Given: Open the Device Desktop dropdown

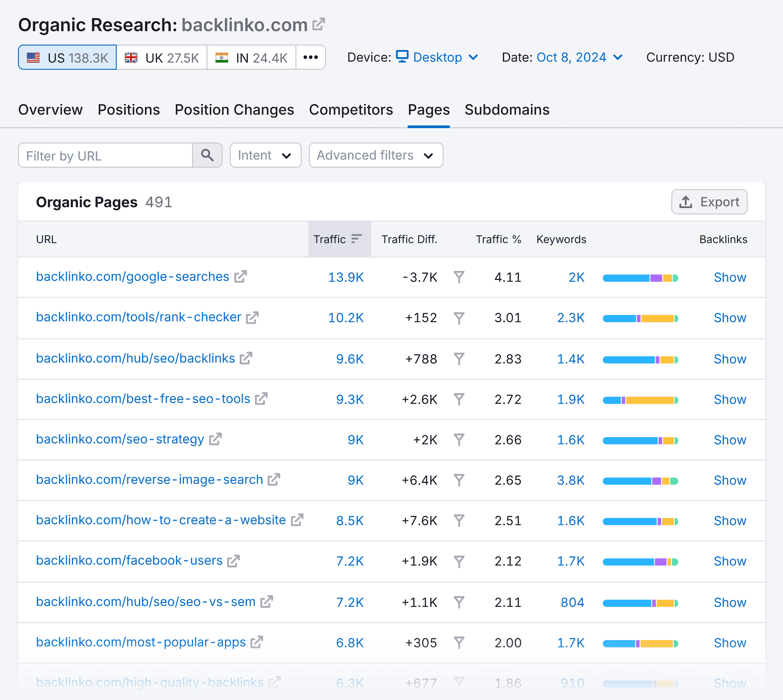Looking at the screenshot, I should pos(437,57).
